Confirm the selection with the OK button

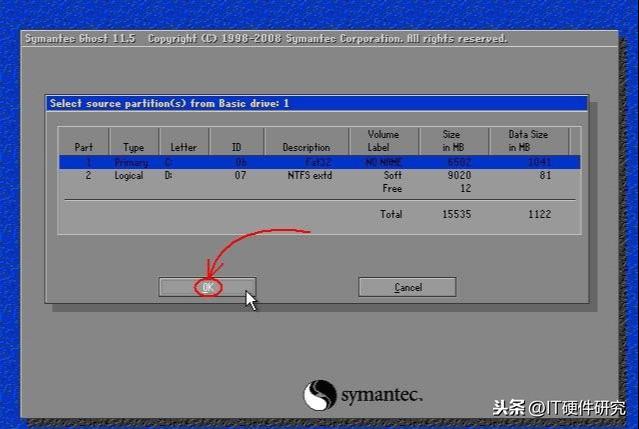click(207, 287)
